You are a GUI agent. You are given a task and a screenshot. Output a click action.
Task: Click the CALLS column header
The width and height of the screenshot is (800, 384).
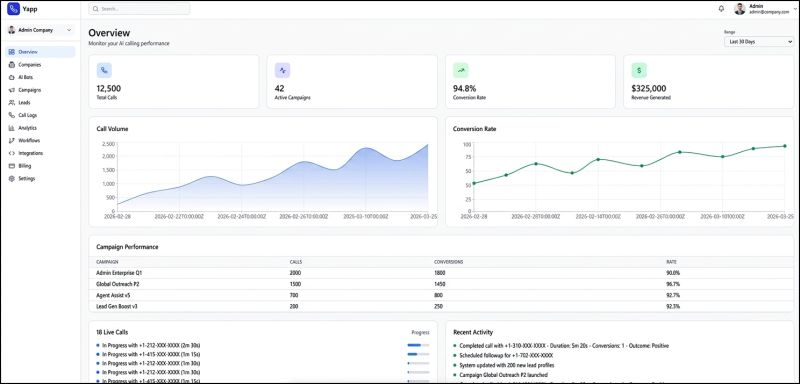pos(295,262)
